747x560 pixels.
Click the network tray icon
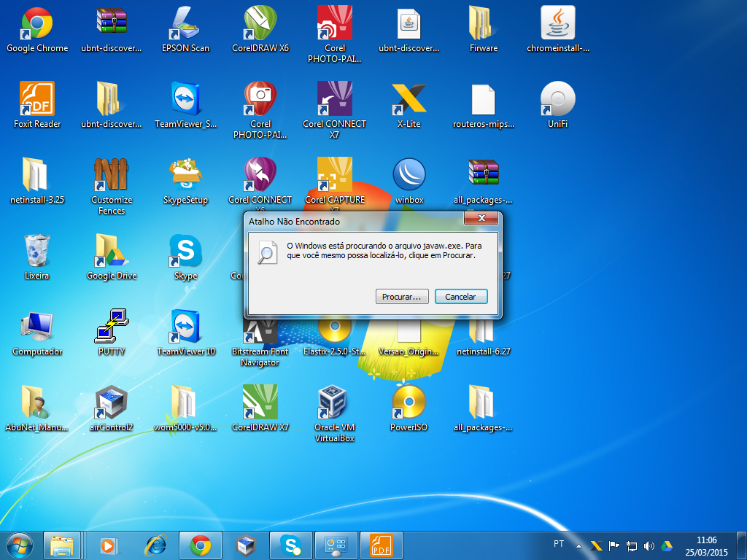tap(632, 546)
